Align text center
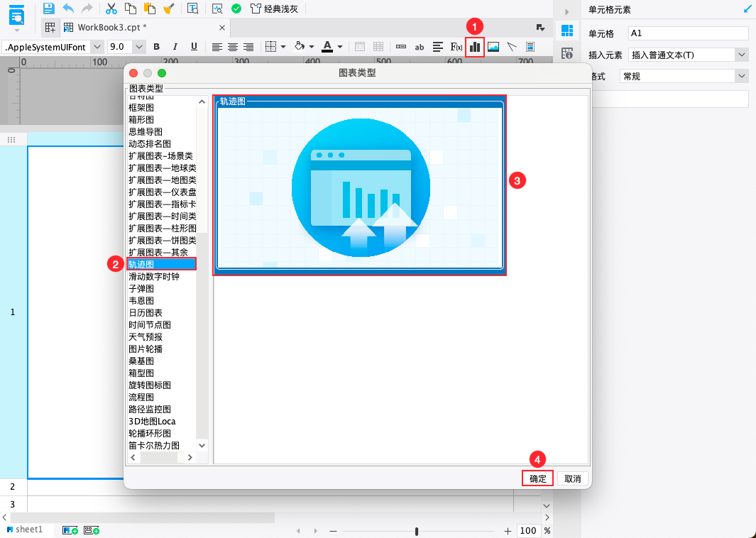This screenshot has height=538, width=756. pyautogui.click(x=233, y=47)
